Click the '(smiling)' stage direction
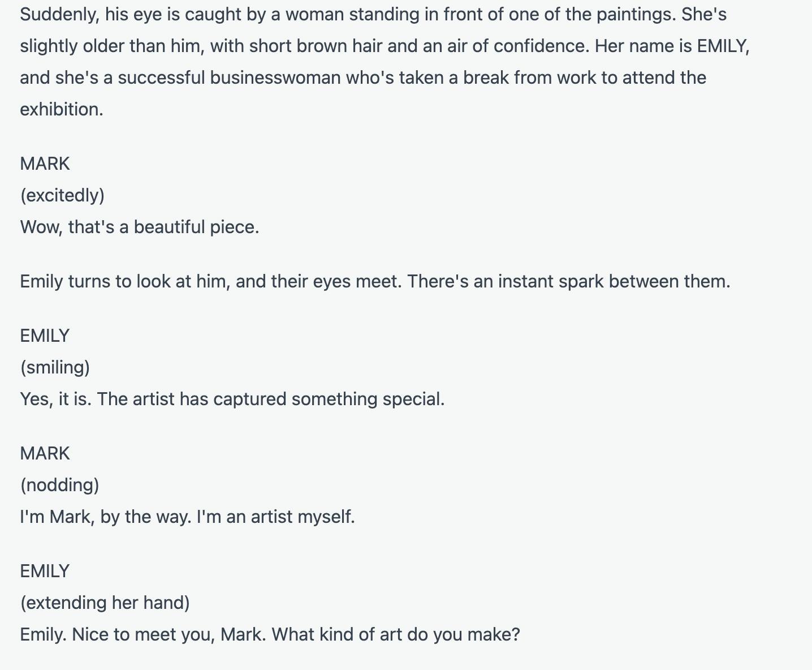812x670 pixels. [55, 367]
